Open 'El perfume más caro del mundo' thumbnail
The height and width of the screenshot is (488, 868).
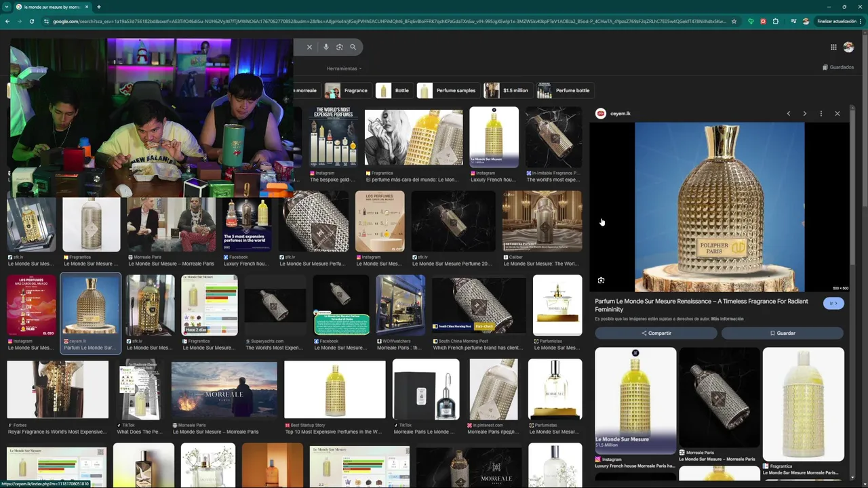[x=414, y=138]
